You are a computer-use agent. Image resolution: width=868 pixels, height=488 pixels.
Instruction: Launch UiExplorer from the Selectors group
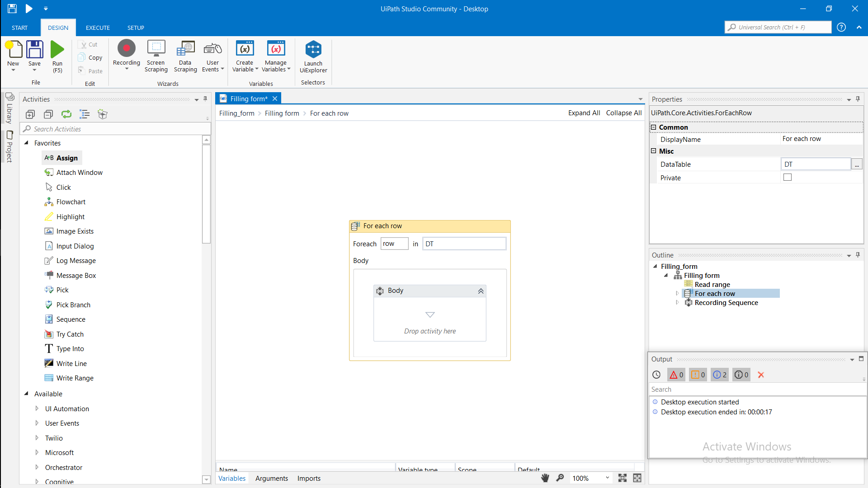pyautogui.click(x=313, y=56)
